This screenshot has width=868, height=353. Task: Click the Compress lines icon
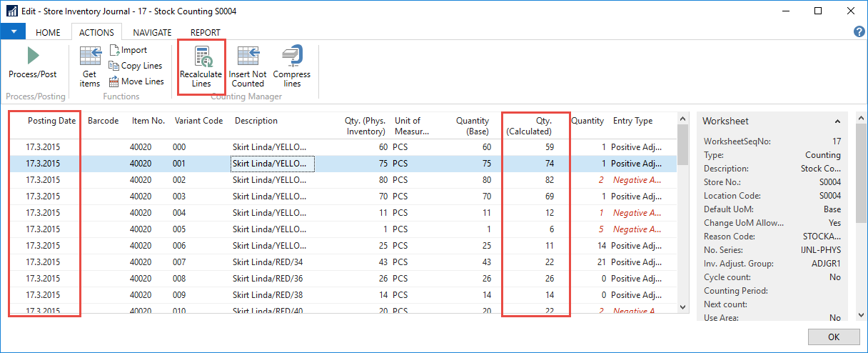coord(291,58)
